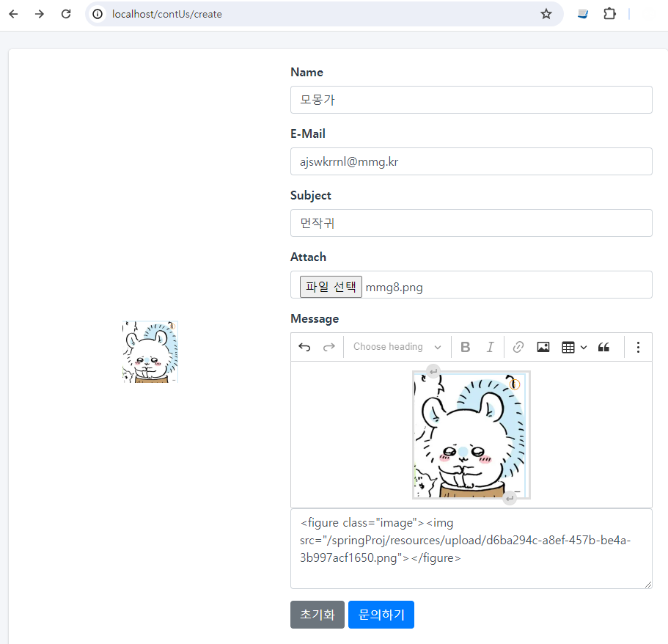
Task: Select the inserted image in the editor
Action: pyautogui.click(x=471, y=436)
